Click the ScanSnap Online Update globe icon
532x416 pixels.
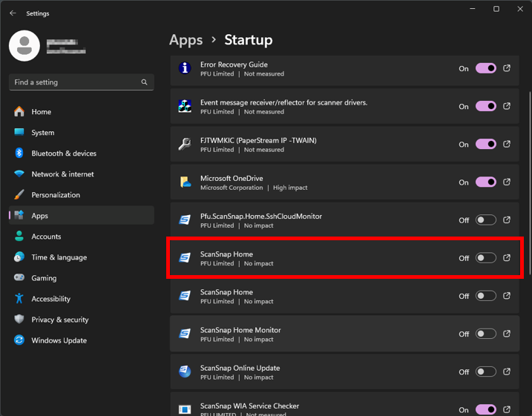(185, 372)
